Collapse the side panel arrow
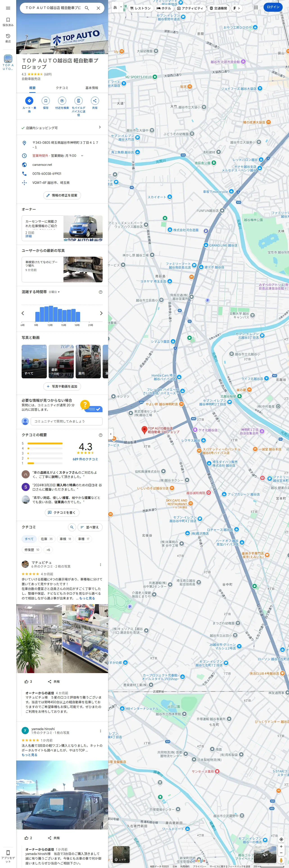Screen dimensions: 289x868 (111, 434)
